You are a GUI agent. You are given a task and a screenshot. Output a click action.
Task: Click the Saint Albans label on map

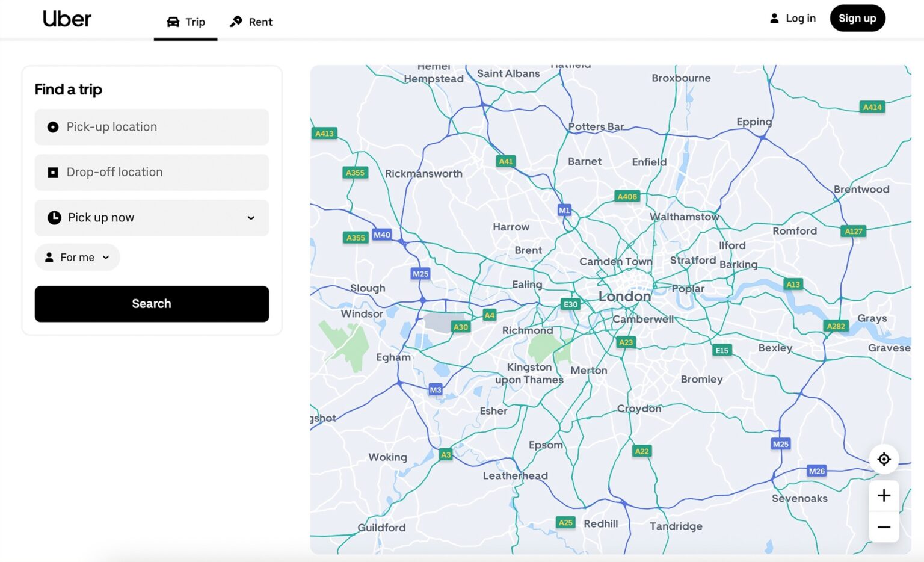[x=508, y=73]
